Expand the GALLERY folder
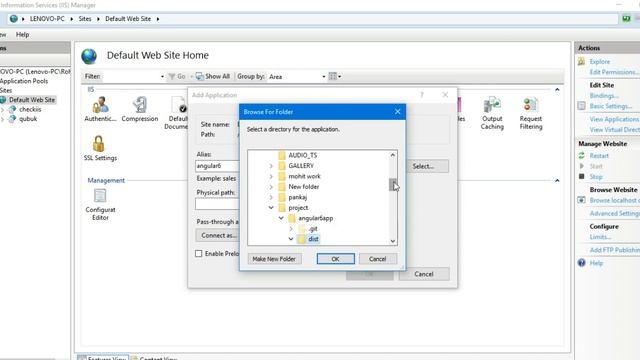The height and width of the screenshot is (360, 640). 271,166
